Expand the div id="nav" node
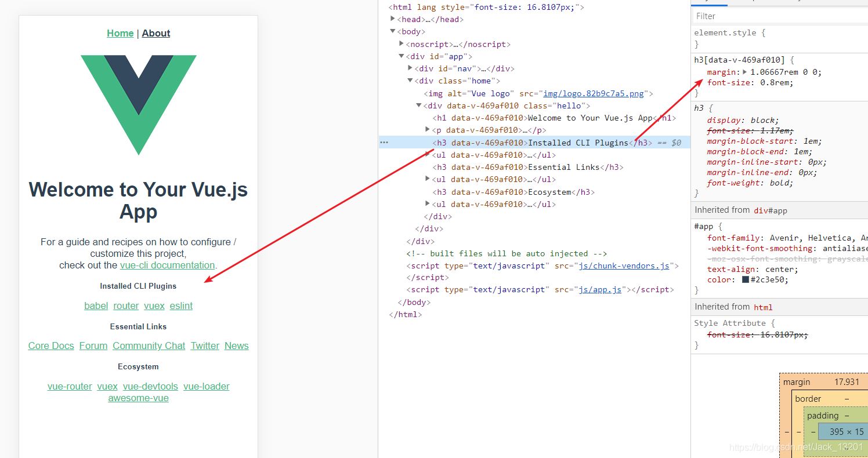Image resolution: width=868 pixels, height=458 pixels. pyautogui.click(x=410, y=68)
